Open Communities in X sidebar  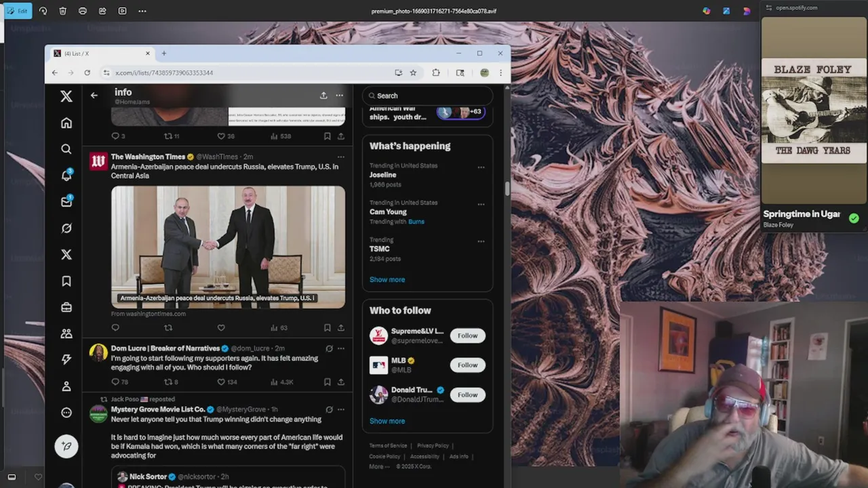[66, 333]
